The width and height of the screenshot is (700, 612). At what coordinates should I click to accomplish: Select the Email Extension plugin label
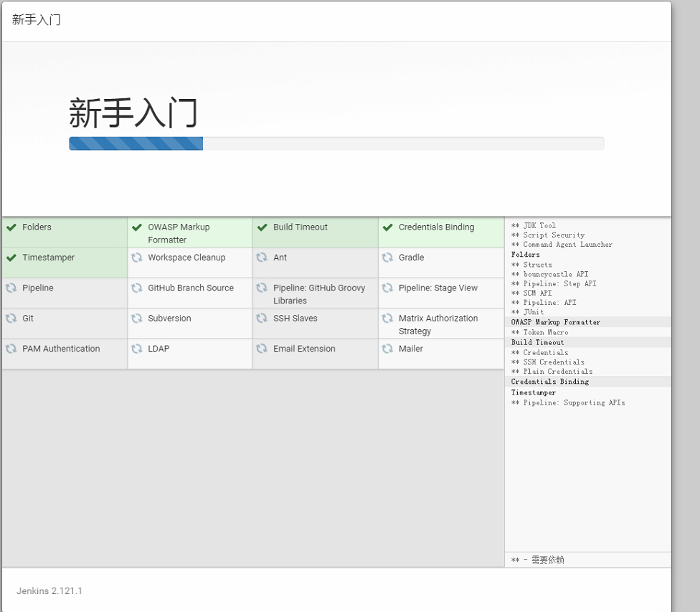coord(304,349)
